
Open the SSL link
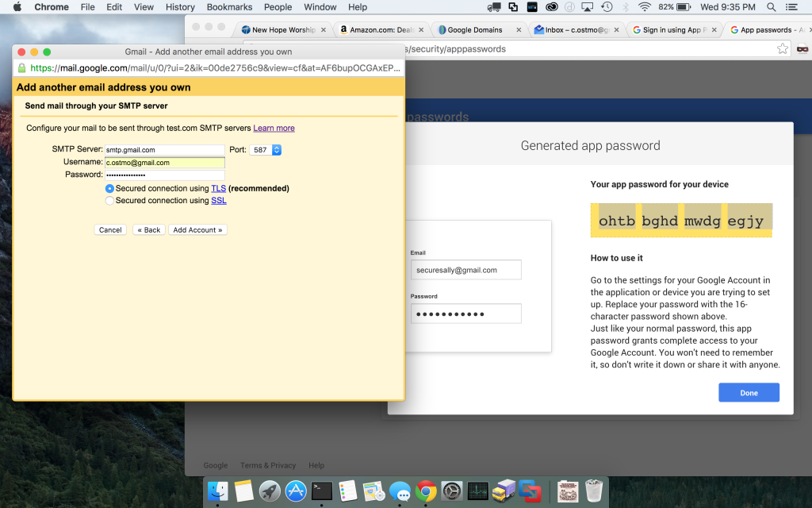tap(219, 201)
